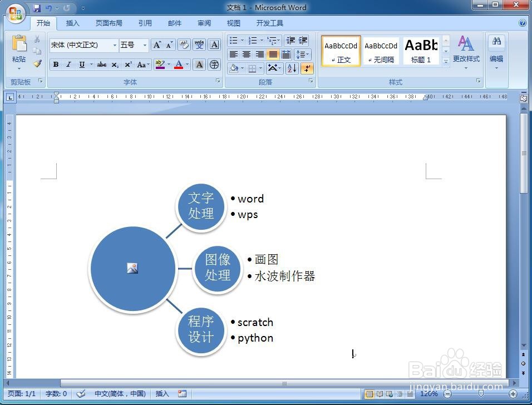The width and height of the screenshot is (532, 405).
Task: Open the 开发工具 tab
Action: pyautogui.click(x=269, y=23)
